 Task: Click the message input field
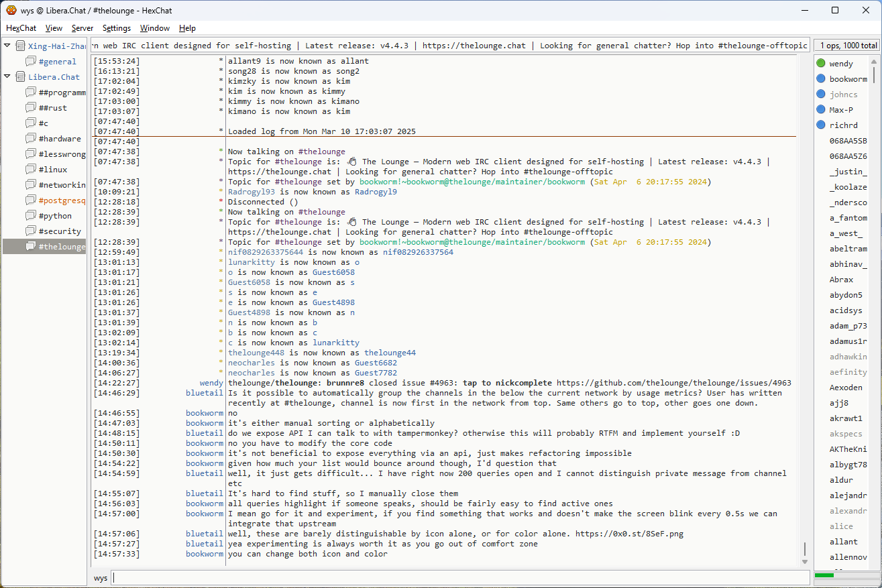pos(459,578)
